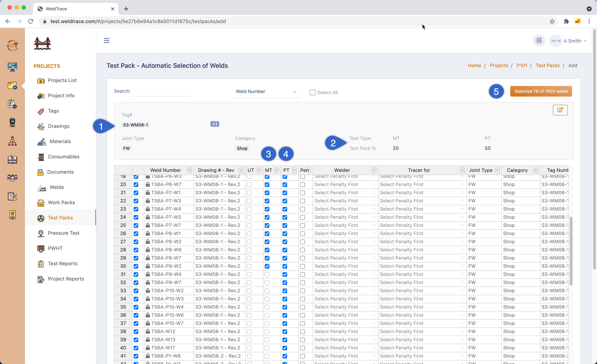
Task: Click browser extensions puzzle icon
Action: pyautogui.click(x=566, y=21)
